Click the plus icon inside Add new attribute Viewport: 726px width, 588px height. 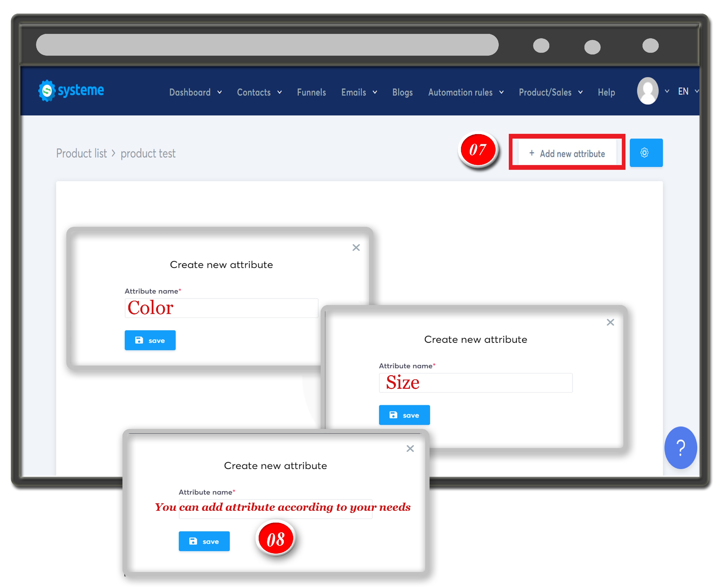click(x=532, y=153)
